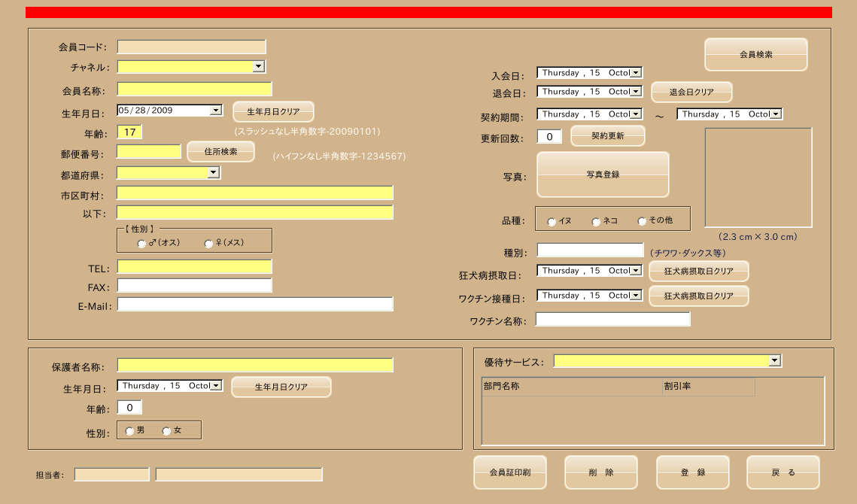857x504 pixels.
Task: Click the 削除 button
Action: (x=601, y=472)
